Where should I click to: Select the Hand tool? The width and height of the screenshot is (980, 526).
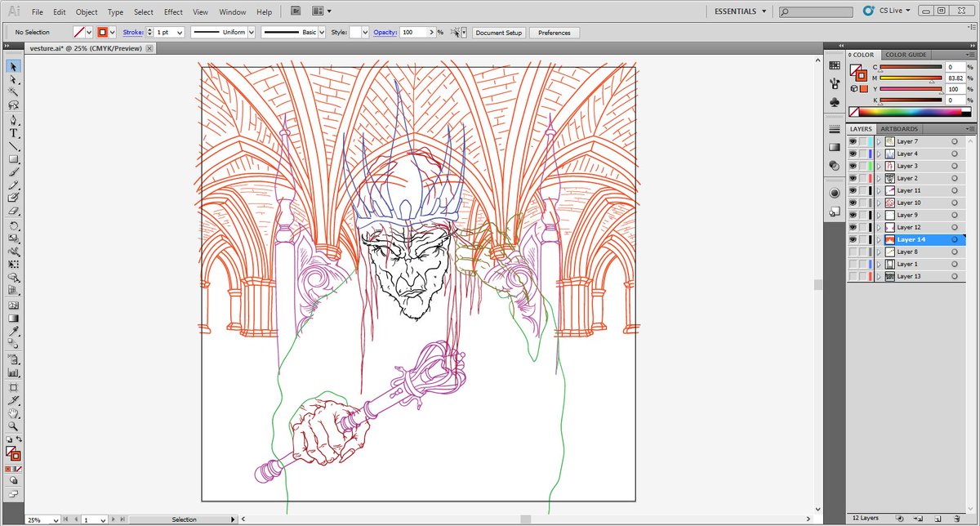pos(14,412)
